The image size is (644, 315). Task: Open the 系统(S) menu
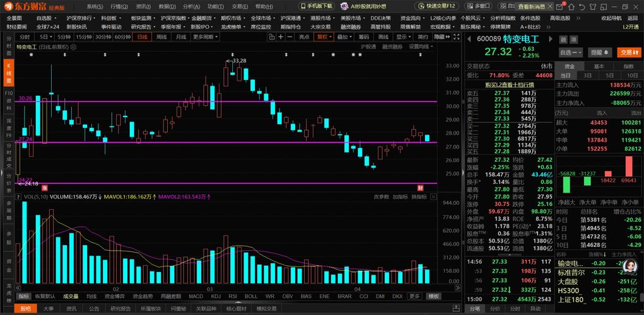(95, 6)
